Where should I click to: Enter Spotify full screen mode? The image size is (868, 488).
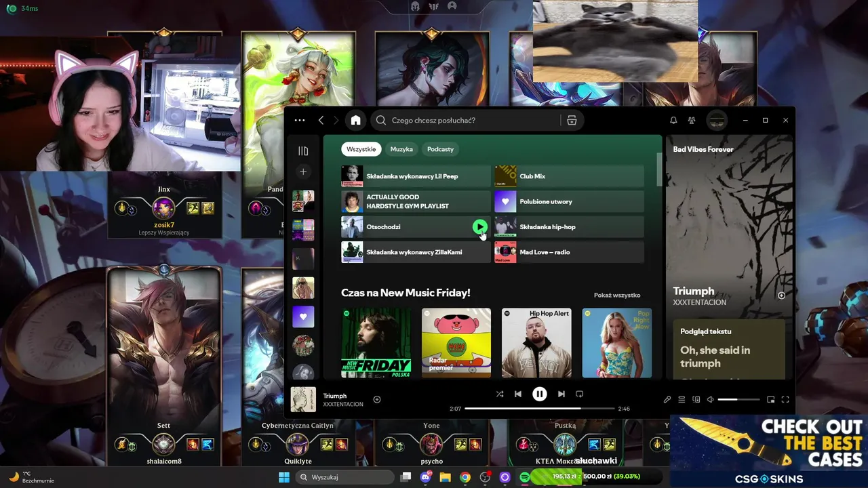[x=785, y=399]
